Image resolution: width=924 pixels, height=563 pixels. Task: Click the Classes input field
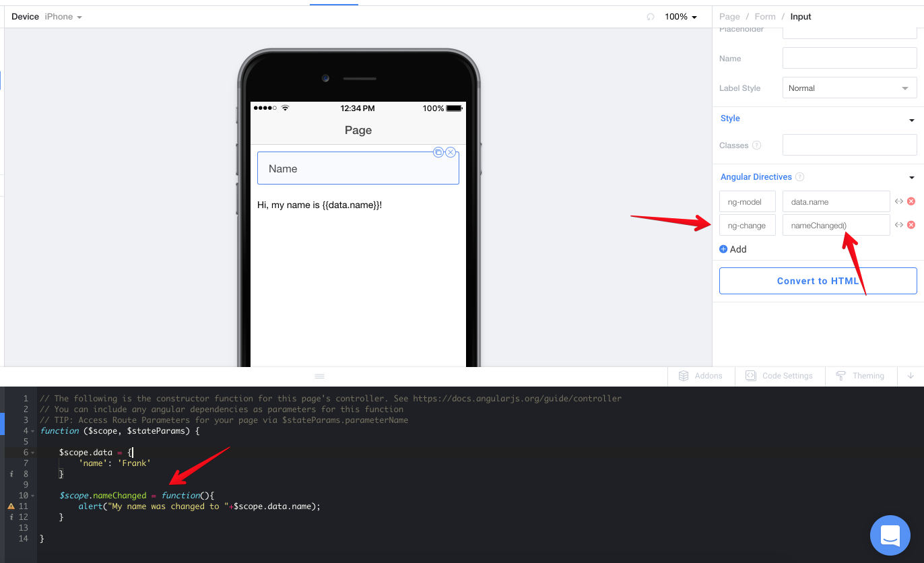point(849,145)
